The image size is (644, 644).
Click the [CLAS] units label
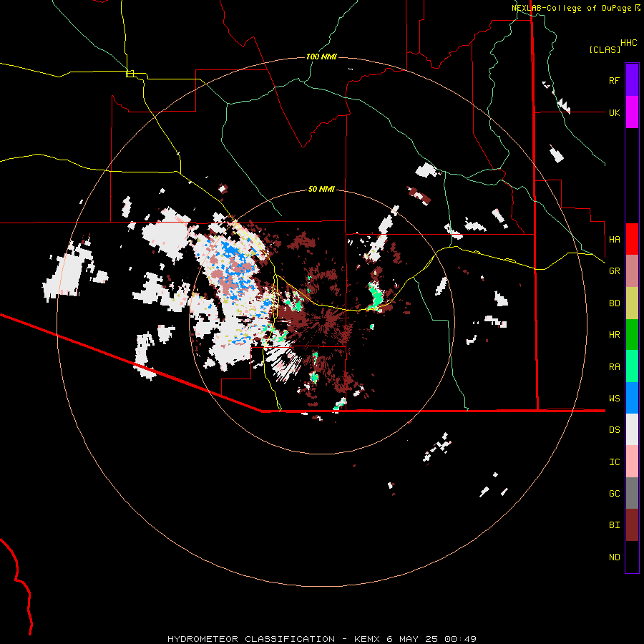click(x=605, y=49)
